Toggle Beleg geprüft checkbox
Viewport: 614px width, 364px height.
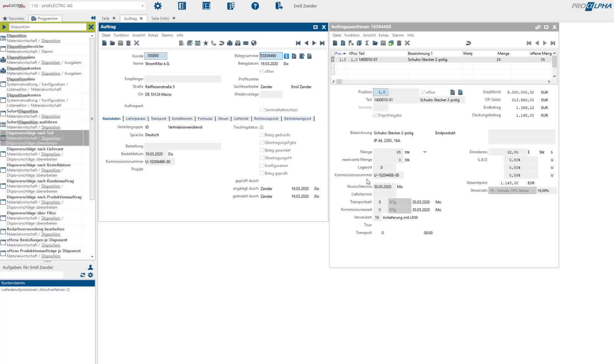coord(262,173)
